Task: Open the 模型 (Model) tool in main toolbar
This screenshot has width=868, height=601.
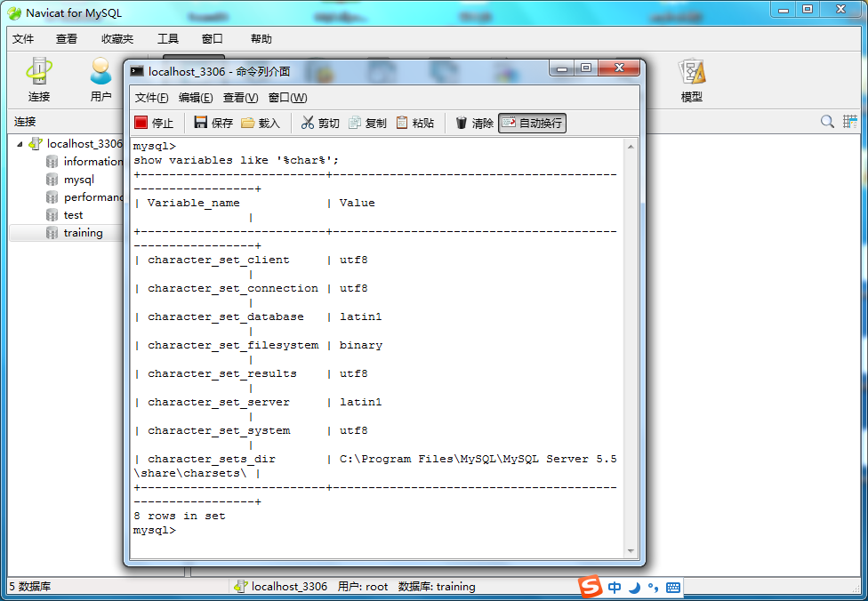Action: coord(690,78)
